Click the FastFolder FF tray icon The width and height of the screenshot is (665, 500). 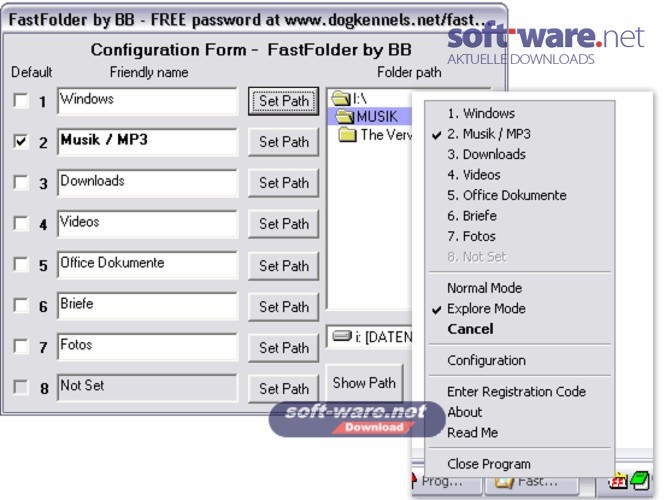pos(618,482)
